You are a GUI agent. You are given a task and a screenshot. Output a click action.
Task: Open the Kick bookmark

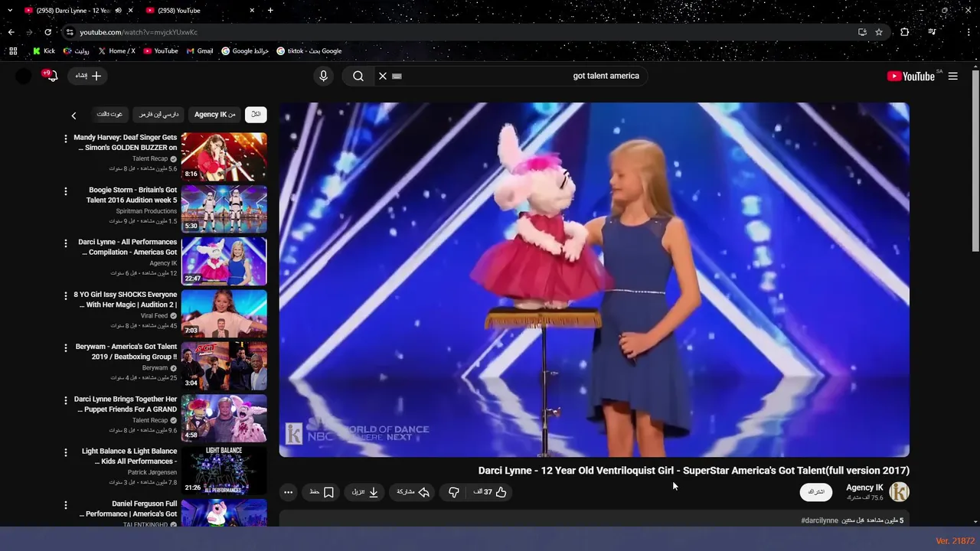pos(44,51)
